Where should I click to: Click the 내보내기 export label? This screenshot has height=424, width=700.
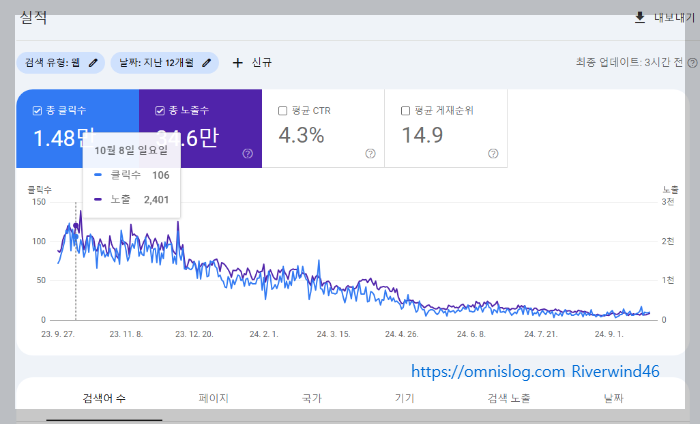[x=675, y=17]
